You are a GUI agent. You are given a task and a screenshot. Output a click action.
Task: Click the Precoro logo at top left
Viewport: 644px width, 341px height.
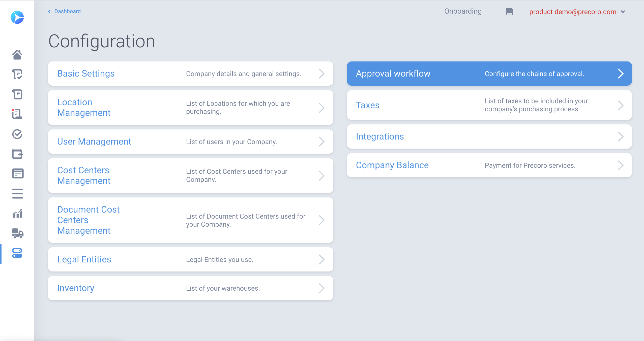(17, 17)
